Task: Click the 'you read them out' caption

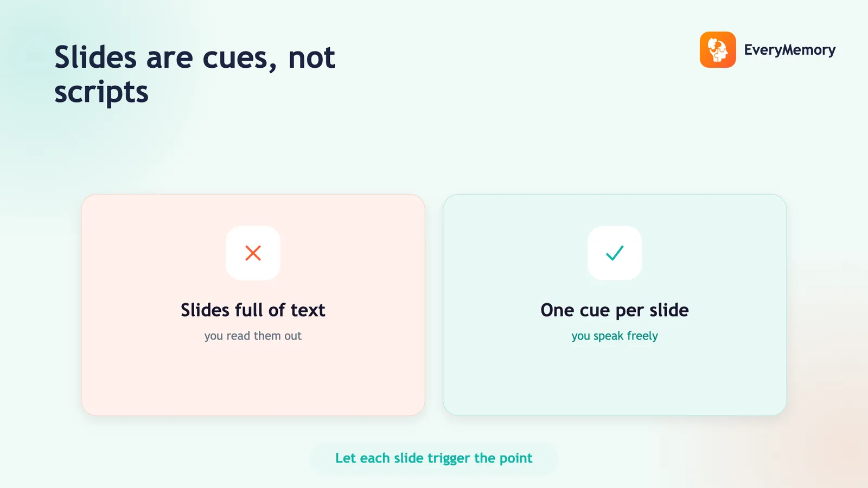Action: tap(253, 336)
